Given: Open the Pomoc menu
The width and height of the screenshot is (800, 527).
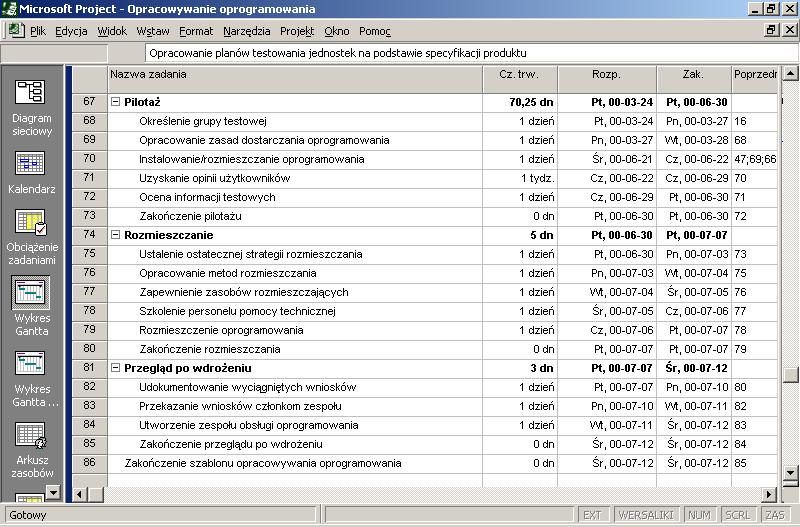Looking at the screenshot, I should (x=374, y=32).
